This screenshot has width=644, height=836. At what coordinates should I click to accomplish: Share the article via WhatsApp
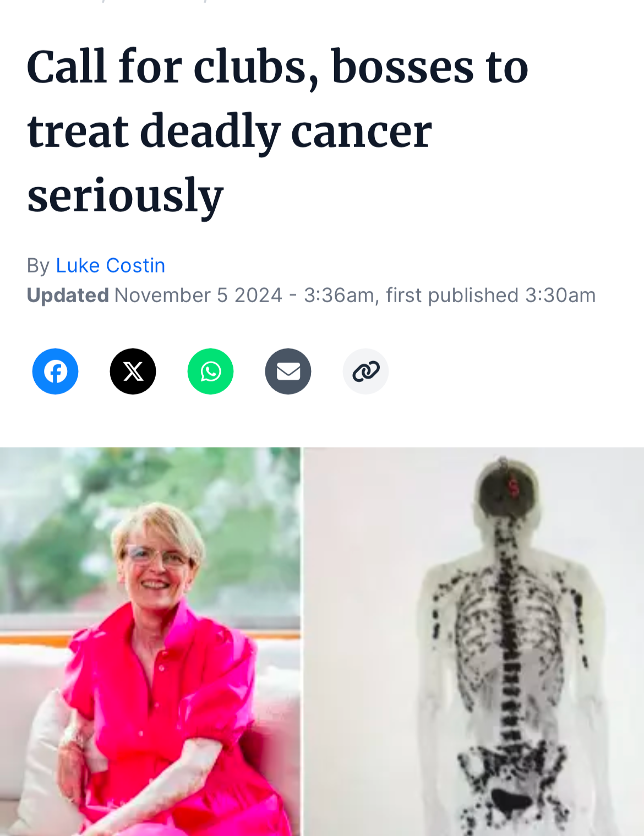tap(210, 371)
